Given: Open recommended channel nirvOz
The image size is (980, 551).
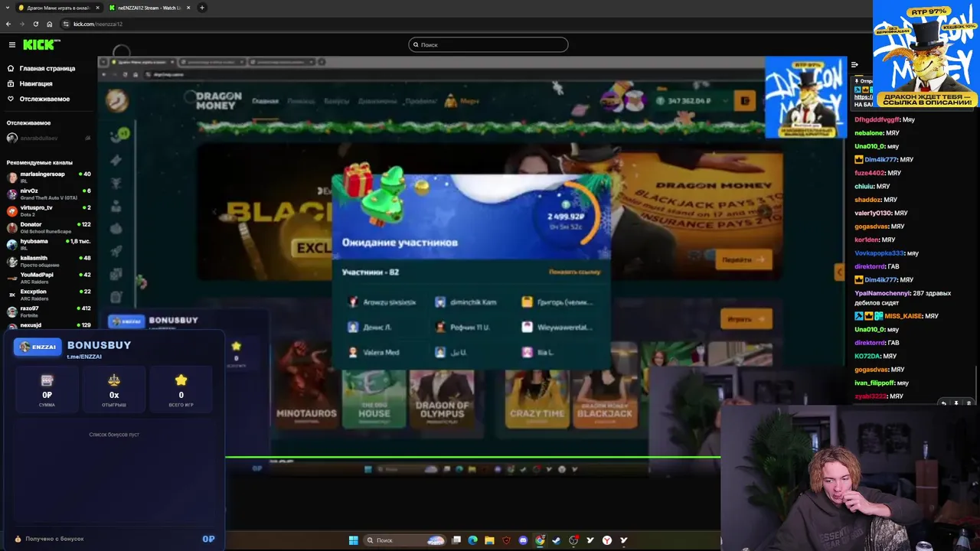Looking at the screenshot, I should (x=48, y=194).
